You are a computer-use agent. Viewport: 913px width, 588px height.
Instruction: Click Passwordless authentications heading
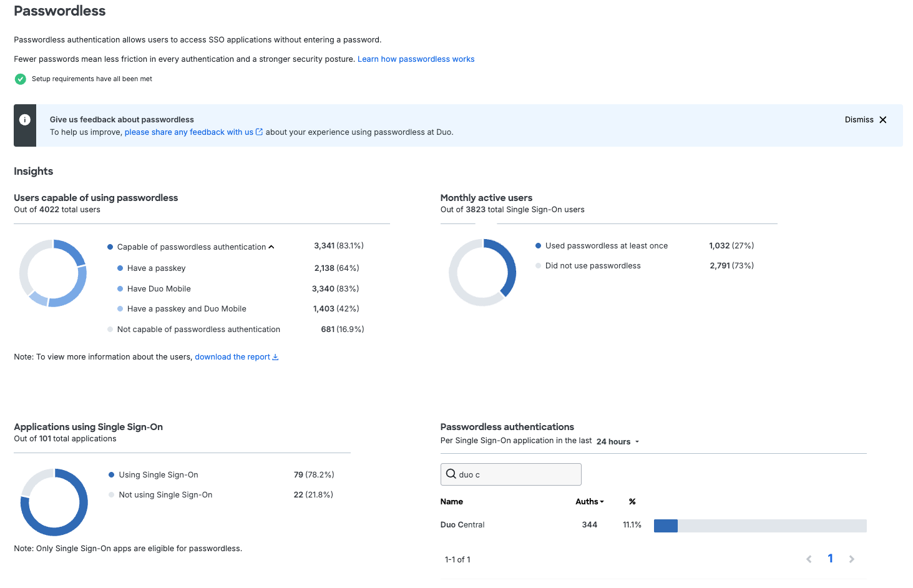click(507, 427)
